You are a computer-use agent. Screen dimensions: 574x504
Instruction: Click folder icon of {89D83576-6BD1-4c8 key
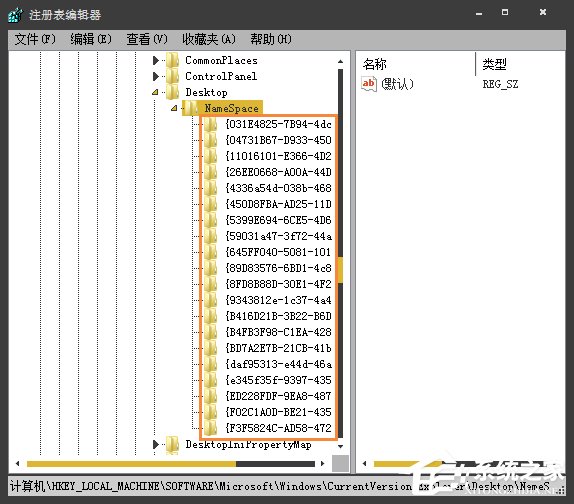click(x=210, y=268)
